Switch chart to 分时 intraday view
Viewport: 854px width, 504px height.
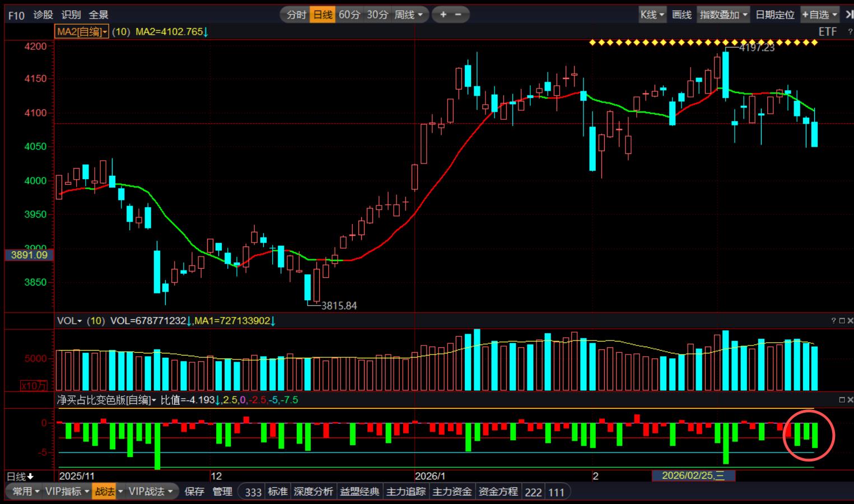pos(296,15)
